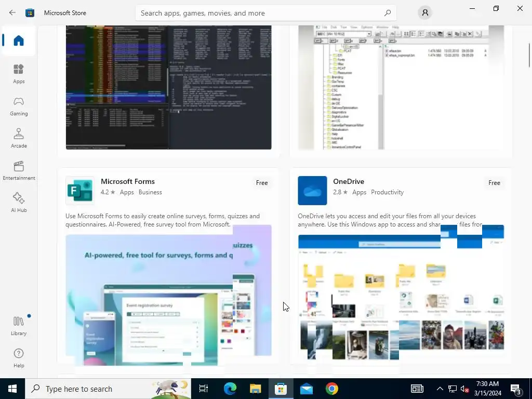Launch Google Chrome from the taskbar
The width and height of the screenshot is (532, 399).
(x=332, y=389)
